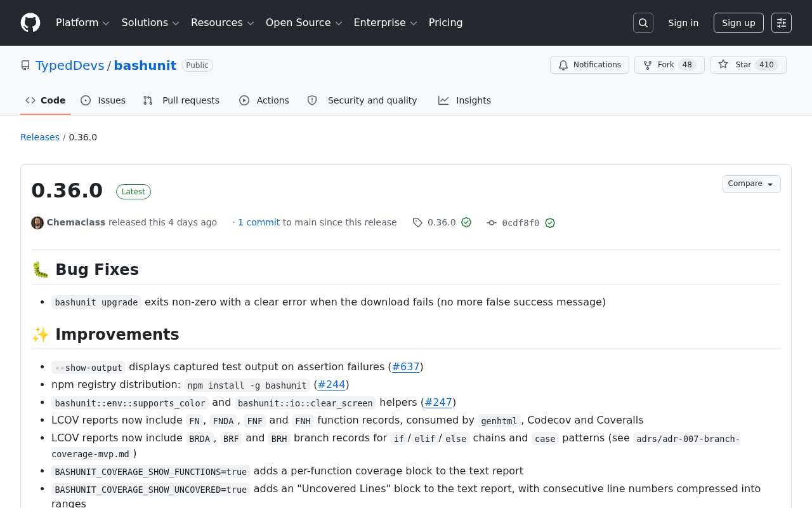The image size is (812, 508).
Task: Expand the Resources menu
Action: 223,23
